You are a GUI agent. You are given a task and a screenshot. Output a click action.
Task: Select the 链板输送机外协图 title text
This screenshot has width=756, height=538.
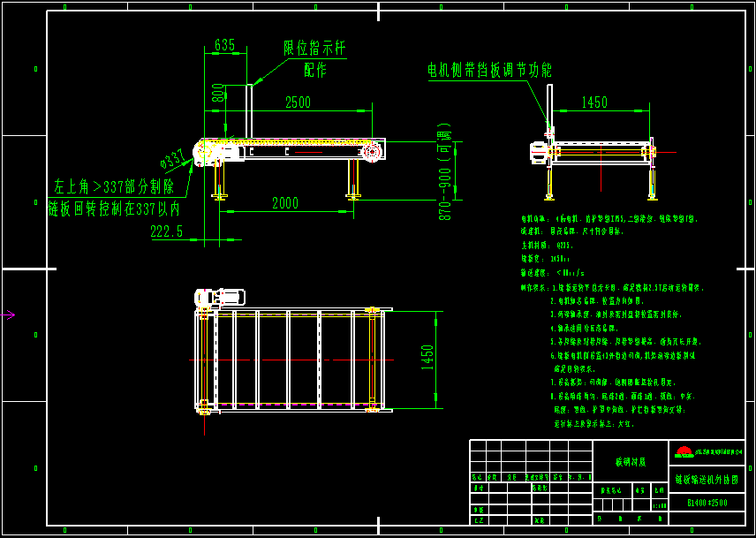707,480
